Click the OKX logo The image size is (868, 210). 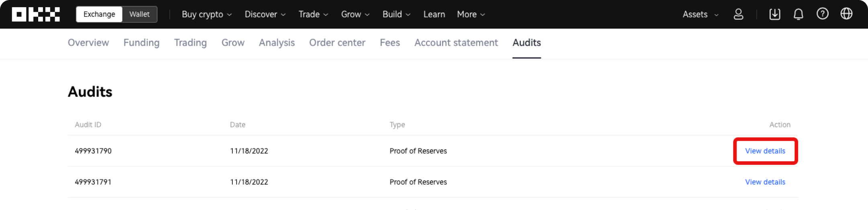pyautogui.click(x=36, y=14)
